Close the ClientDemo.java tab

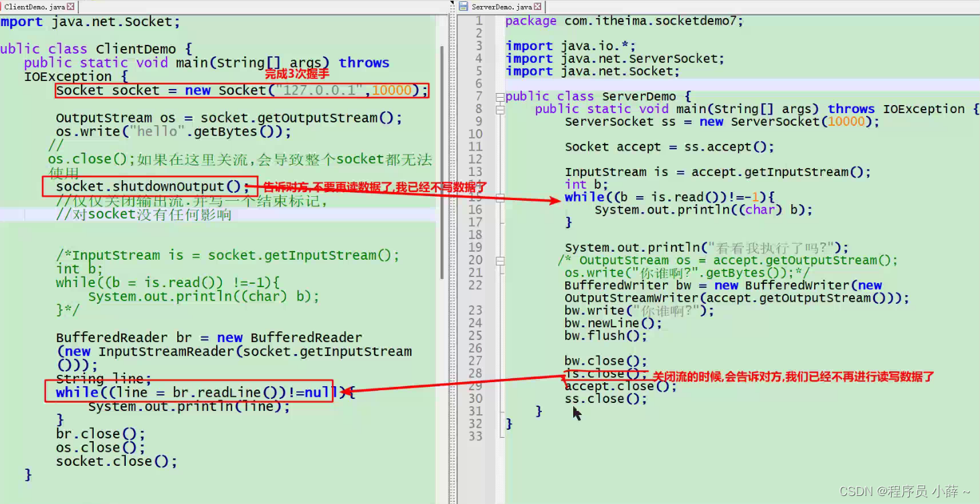click(71, 7)
